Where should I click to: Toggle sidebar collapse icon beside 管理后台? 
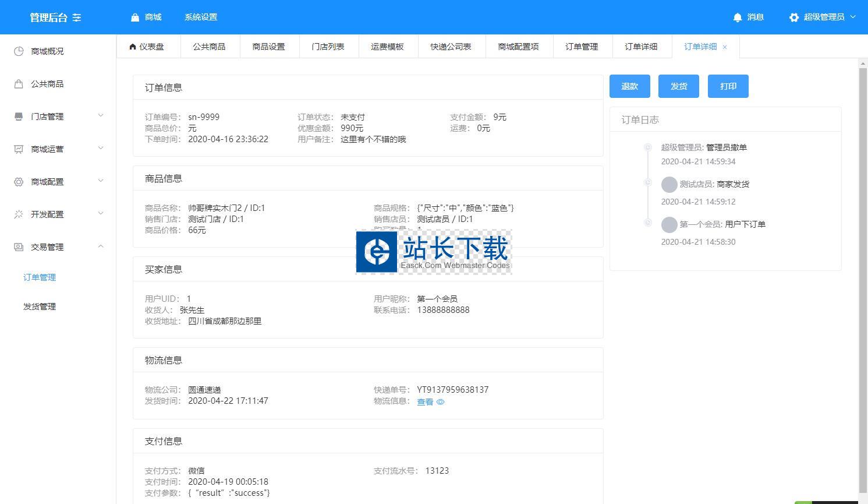(x=77, y=17)
